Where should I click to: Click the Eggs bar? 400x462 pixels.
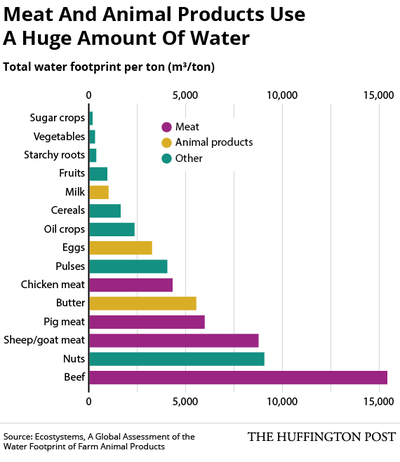121,248
